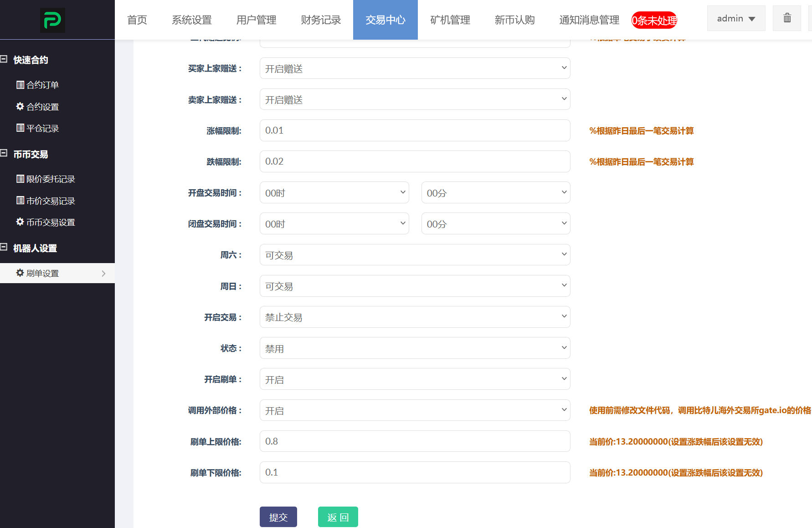Open 开启刷单 dropdown
This screenshot has height=528, width=812.
[x=415, y=379]
